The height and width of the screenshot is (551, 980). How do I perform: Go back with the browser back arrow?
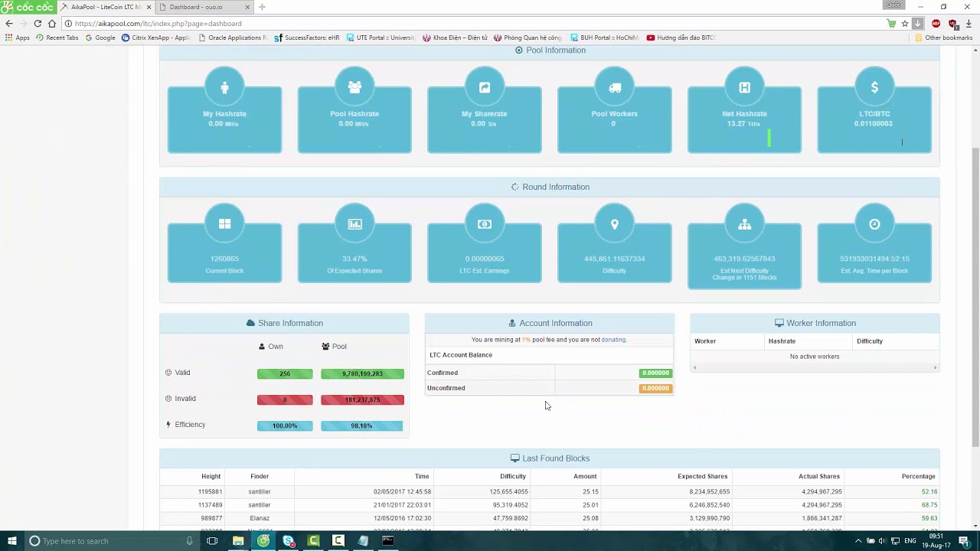(9, 24)
